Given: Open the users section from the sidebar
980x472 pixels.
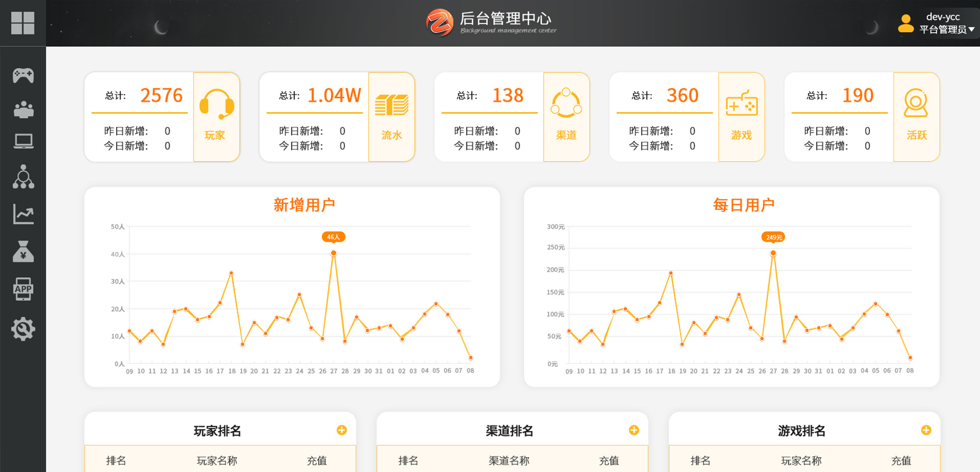Looking at the screenshot, I should point(23,108).
